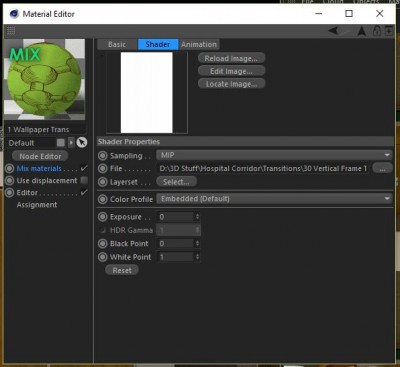Open Edit Image button
The width and height of the screenshot is (400, 367).
(x=231, y=71)
